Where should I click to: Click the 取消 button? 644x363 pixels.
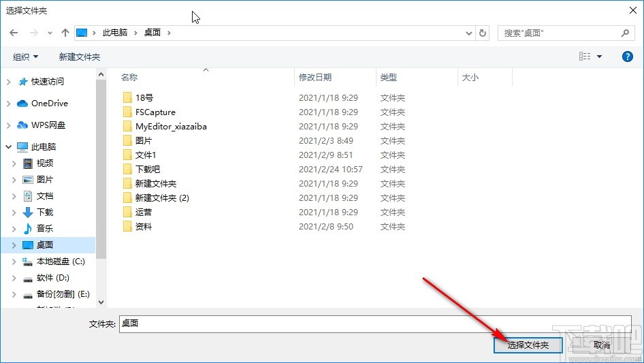pyautogui.click(x=602, y=345)
